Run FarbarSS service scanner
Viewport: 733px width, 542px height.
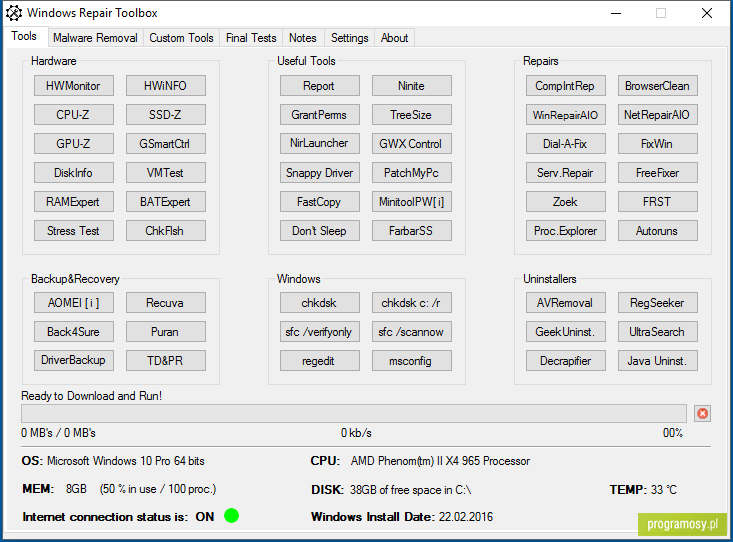412,231
